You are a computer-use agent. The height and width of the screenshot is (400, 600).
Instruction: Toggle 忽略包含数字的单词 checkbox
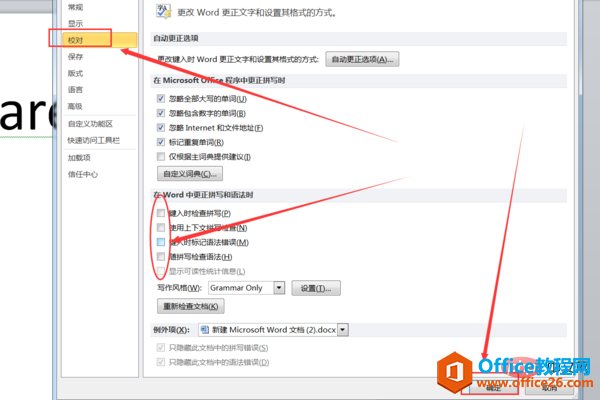coord(161,113)
